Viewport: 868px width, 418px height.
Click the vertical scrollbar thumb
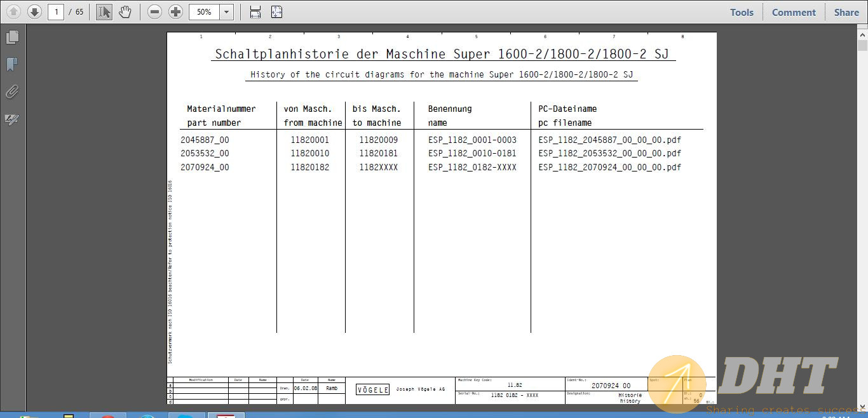[862, 46]
